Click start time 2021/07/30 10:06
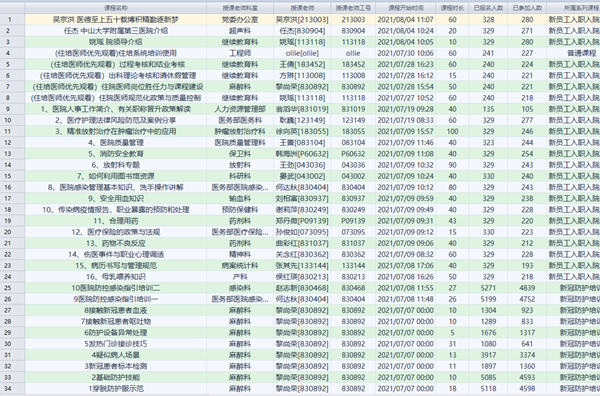Image resolution: width=600 pixels, height=396 pixels. pos(406,53)
